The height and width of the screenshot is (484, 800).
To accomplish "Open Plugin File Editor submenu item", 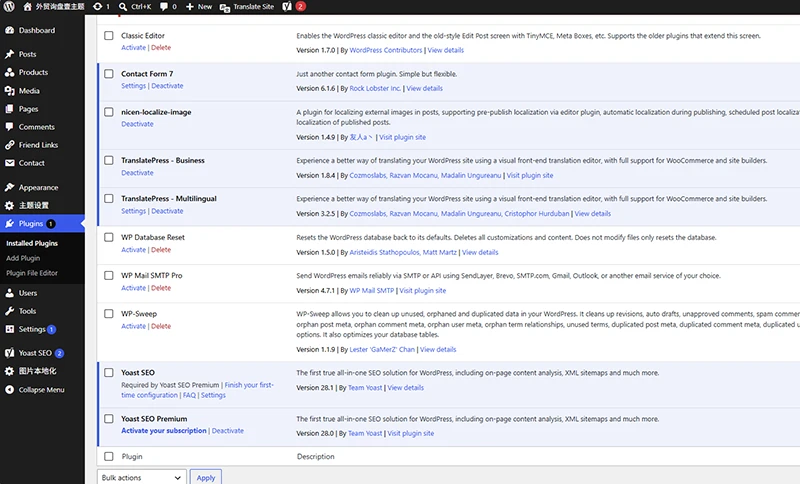I will 32,273.
